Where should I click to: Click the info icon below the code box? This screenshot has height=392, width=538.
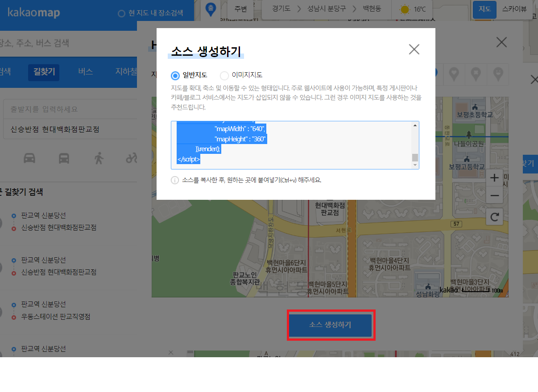[x=175, y=181]
